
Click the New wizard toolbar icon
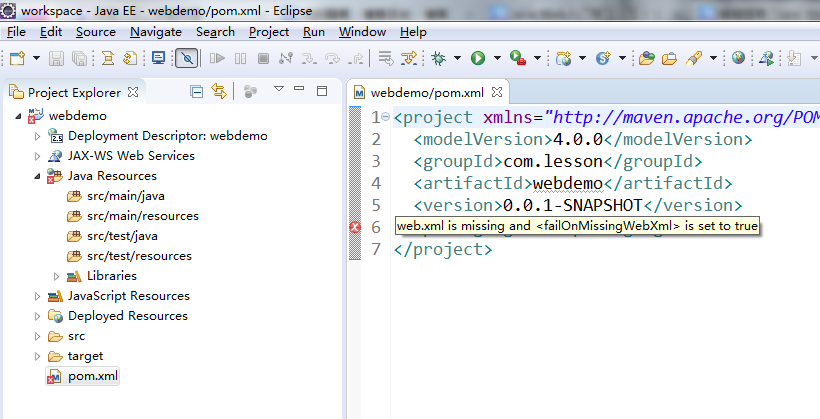pyautogui.click(x=17, y=58)
